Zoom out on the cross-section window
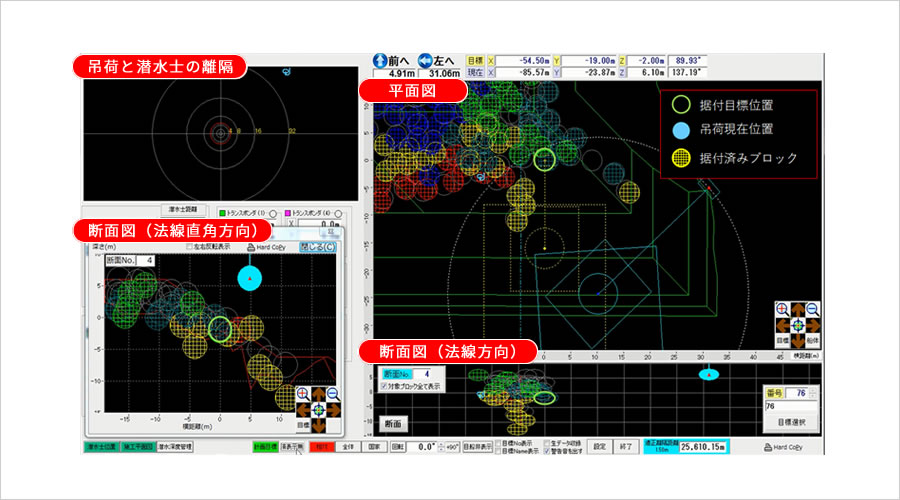Screen dimensions: 900x500 pyautogui.click(x=333, y=394)
